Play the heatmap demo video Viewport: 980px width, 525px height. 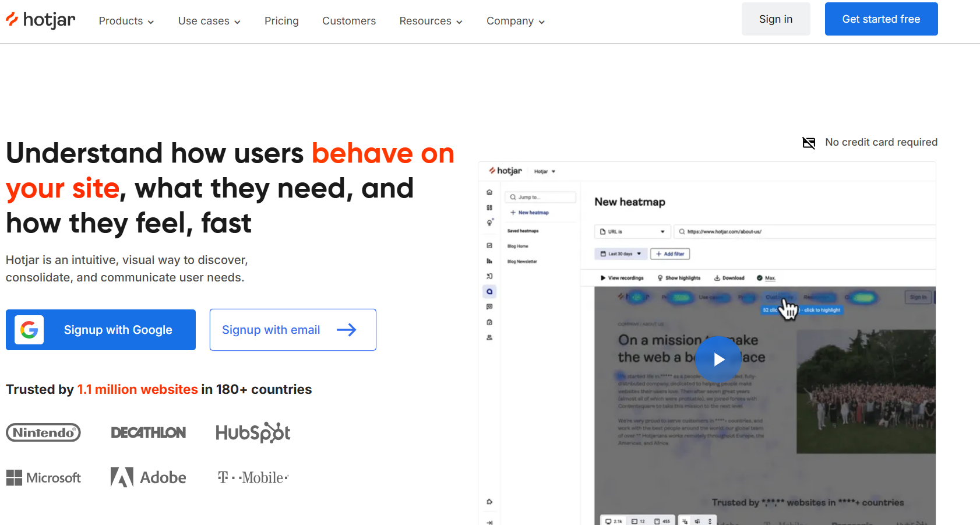[718, 360]
